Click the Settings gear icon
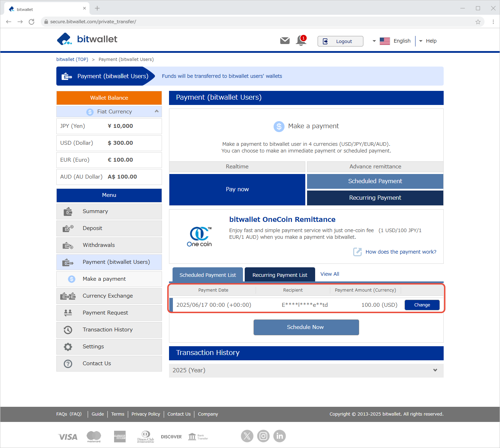 click(x=68, y=347)
